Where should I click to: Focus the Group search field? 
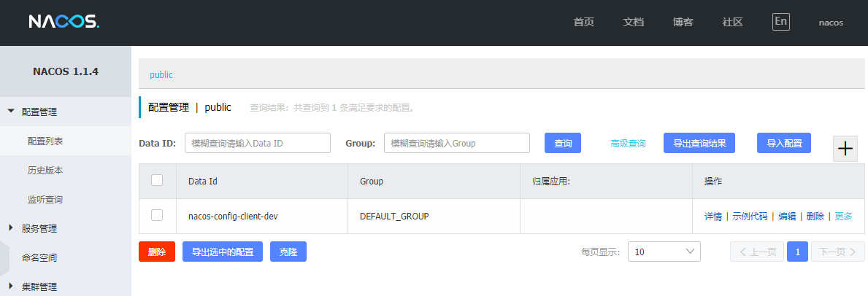[457, 143]
